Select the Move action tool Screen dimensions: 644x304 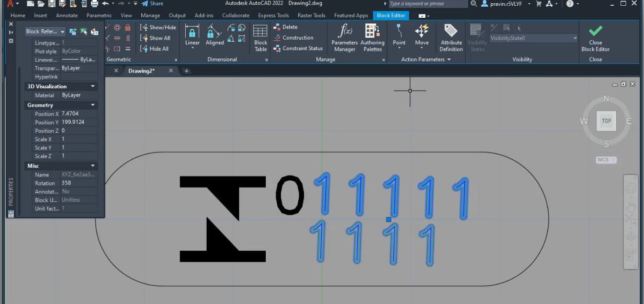422,35
